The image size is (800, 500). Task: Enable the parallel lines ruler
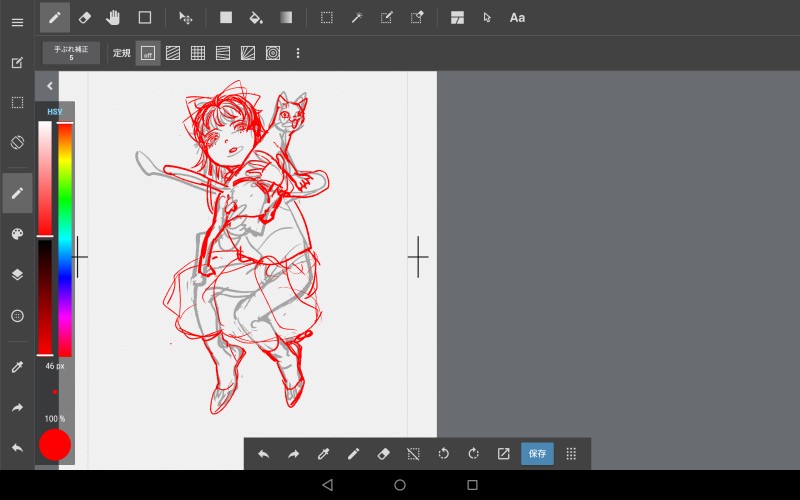[173, 53]
